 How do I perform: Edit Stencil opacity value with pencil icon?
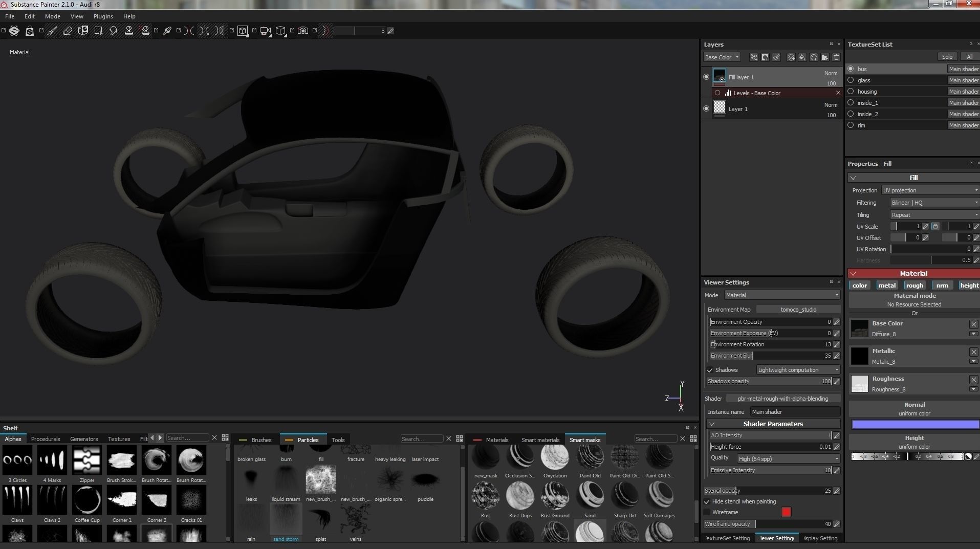[837, 491]
